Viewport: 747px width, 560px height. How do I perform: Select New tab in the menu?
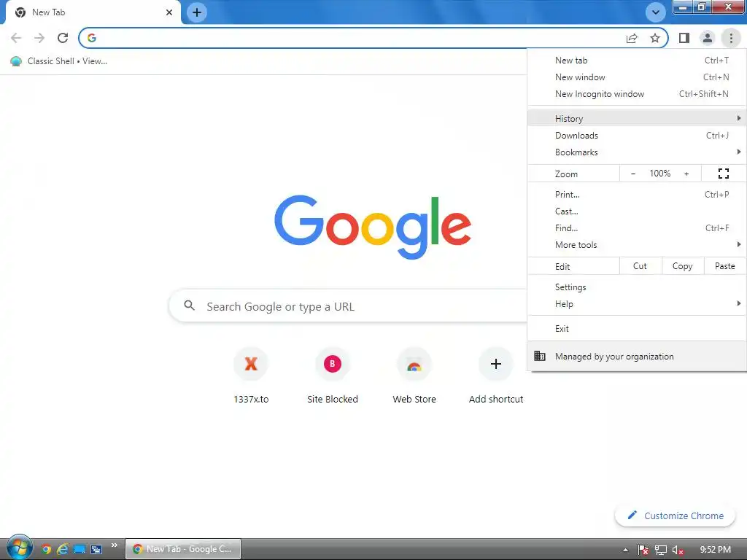[637, 61]
